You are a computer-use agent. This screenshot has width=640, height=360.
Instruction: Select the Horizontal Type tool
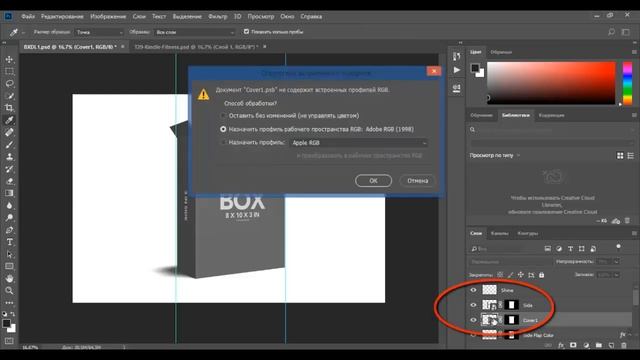click(x=9, y=242)
